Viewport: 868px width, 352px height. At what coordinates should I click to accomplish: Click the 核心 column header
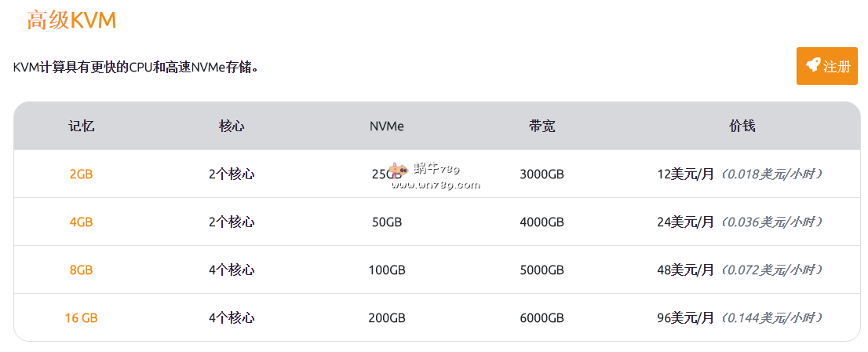232,126
